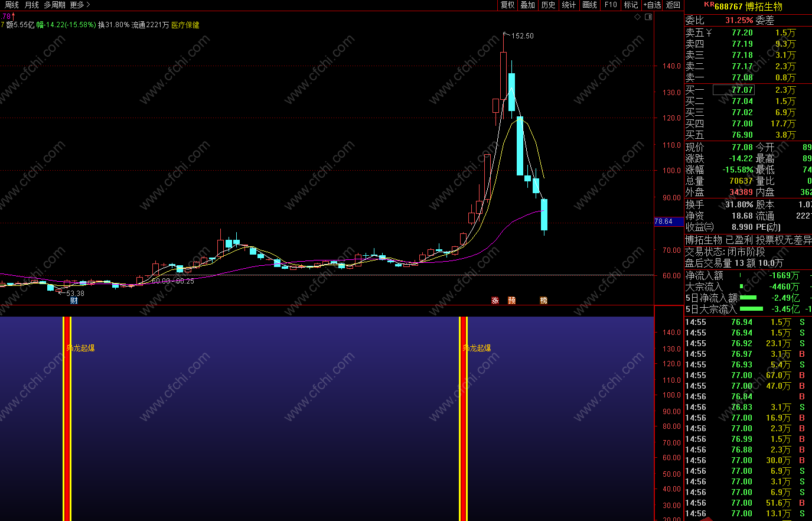
Task: Click the 卖五 price 77.20
Action: pos(742,33)
